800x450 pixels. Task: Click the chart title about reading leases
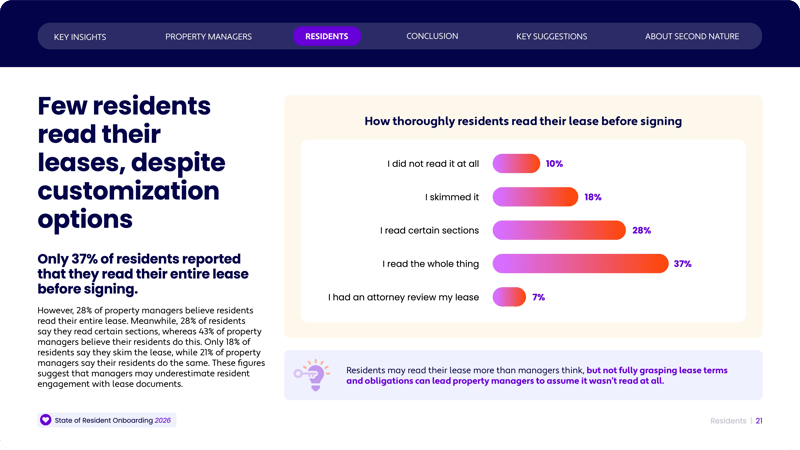point(523,121)
